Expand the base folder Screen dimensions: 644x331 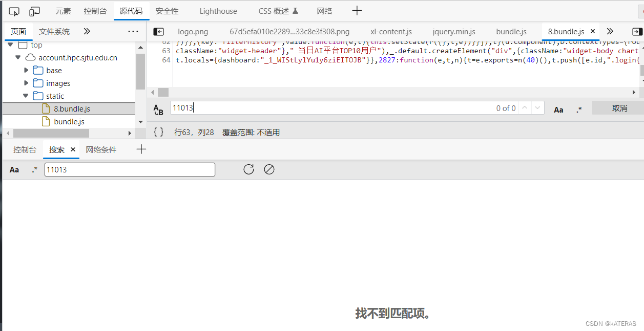coord(27,70)
